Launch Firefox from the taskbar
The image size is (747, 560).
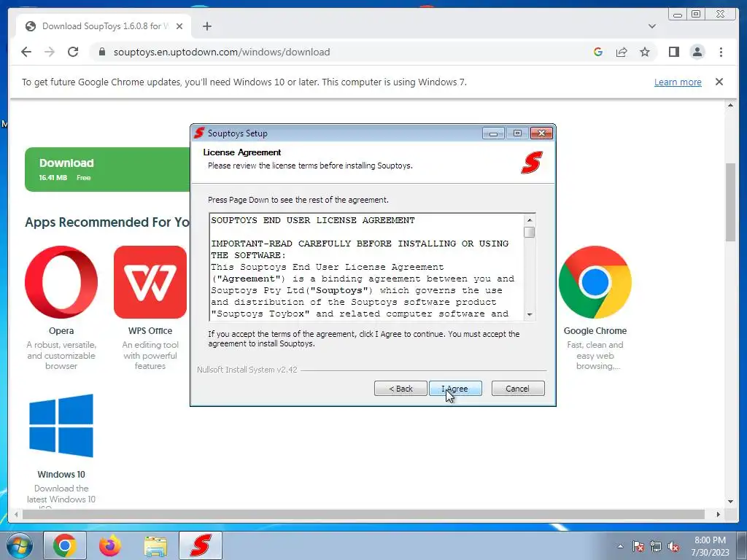coord(110,545)
